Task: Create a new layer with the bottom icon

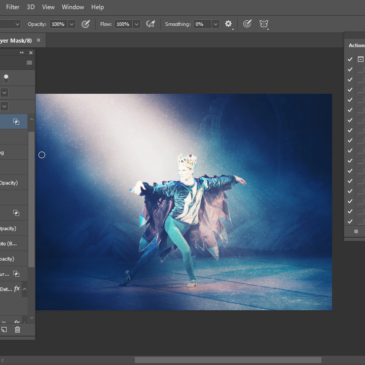Action: [4, 330]
